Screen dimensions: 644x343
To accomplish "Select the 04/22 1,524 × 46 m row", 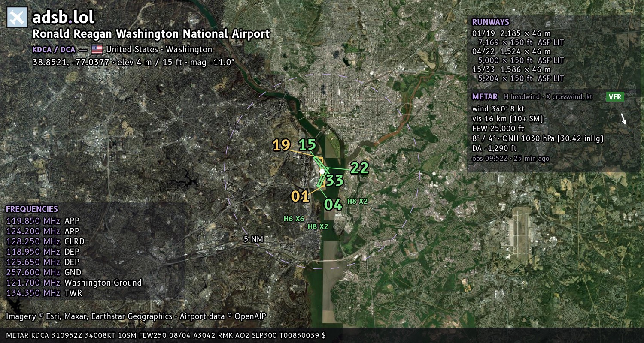I will tap(511, 51).
